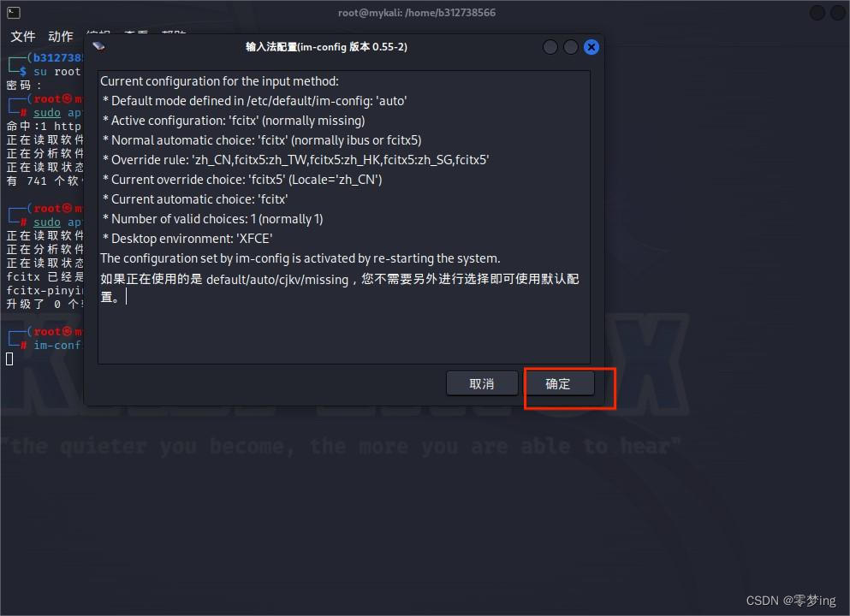Maximize the terminal window
Screen dimensions: 850x616
click(x=838, y=13)
